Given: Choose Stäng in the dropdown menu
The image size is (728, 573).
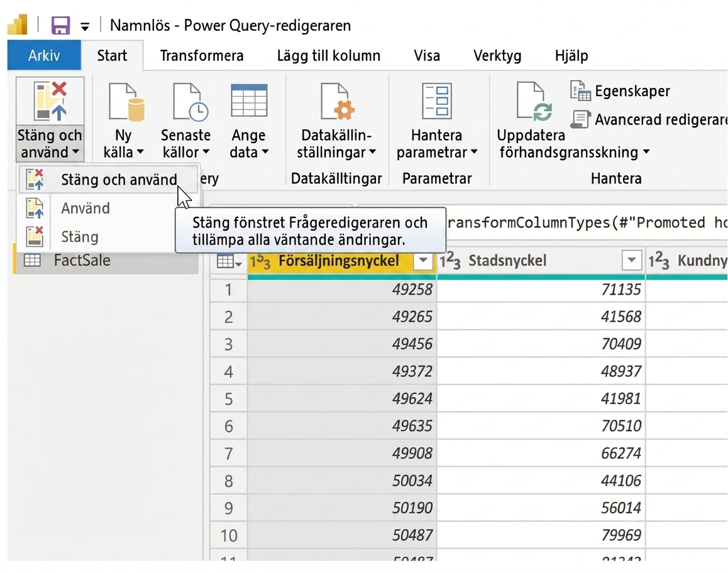Looking at the screenshot, I should 80,237.
